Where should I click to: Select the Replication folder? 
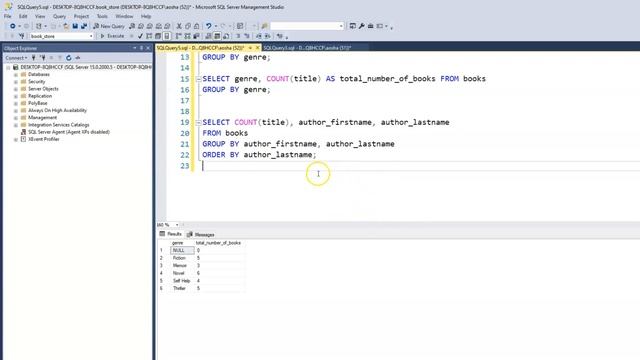(40, 96)
